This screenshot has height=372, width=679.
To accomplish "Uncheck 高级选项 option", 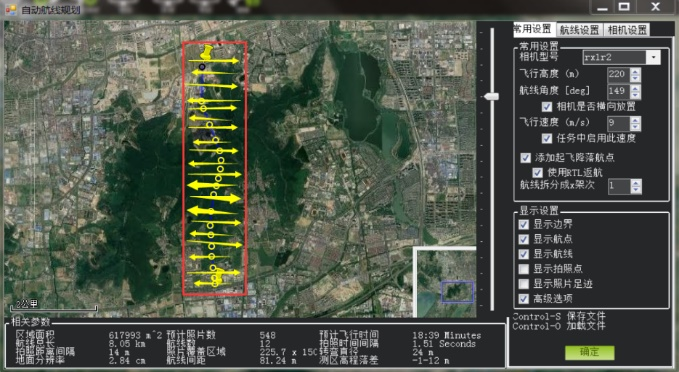I will coord(524,299).
